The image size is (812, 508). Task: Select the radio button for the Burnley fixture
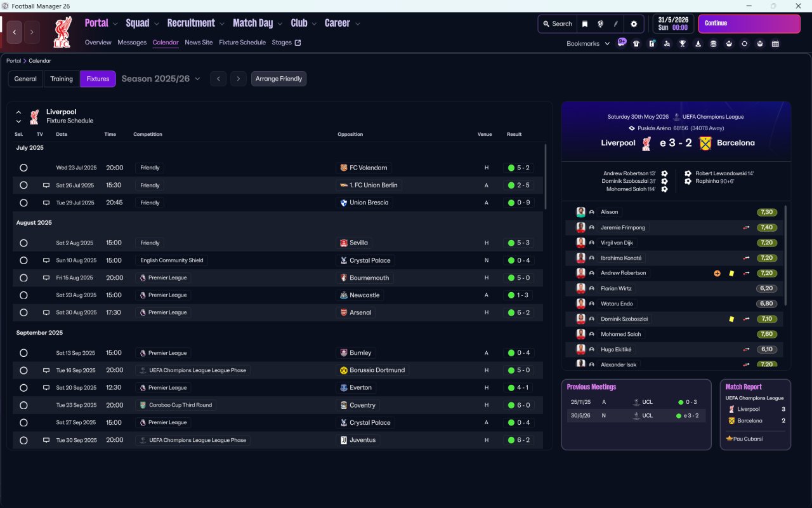point(23,353)
